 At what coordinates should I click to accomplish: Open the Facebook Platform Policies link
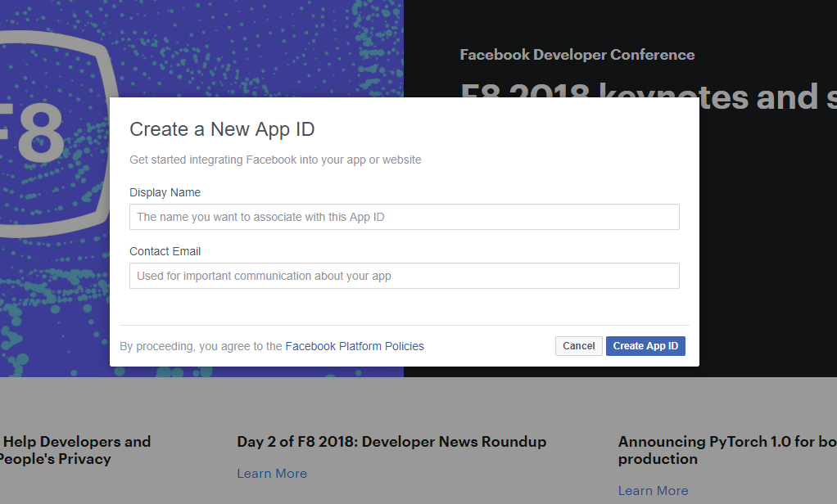click(x=355, y=346)
